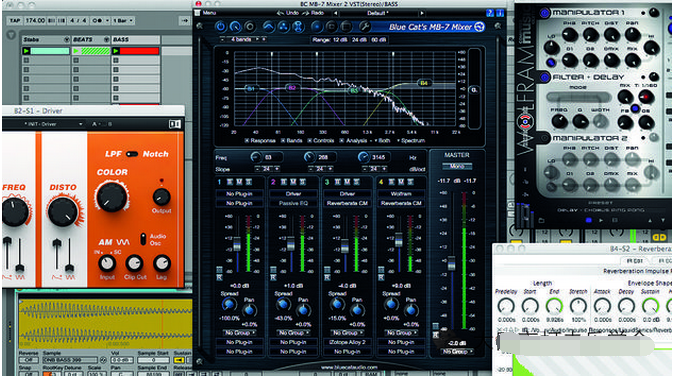Viewport: 677px width, 384px height.
Task: Click the Filter + Delay power button
Action: 545,77
